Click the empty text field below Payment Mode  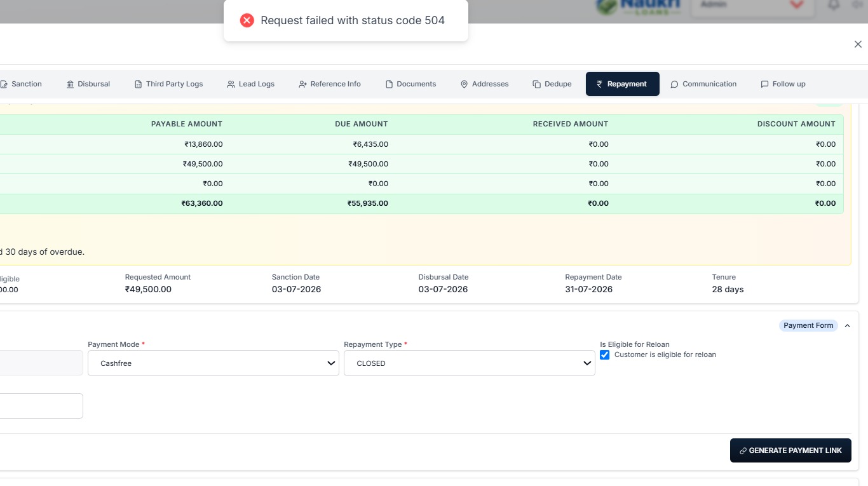click(41, 406)
